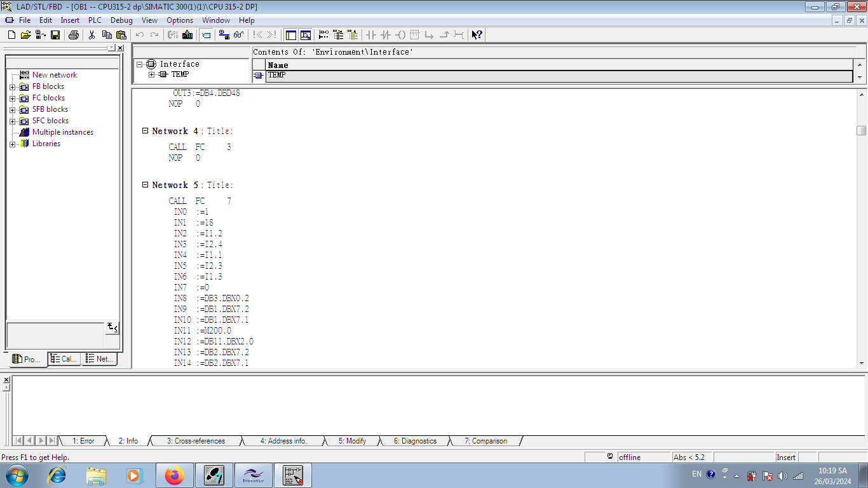Click the code editor vertical scrollbar thumb
This screenshot has width=868, height=488.
click(861, 130)
